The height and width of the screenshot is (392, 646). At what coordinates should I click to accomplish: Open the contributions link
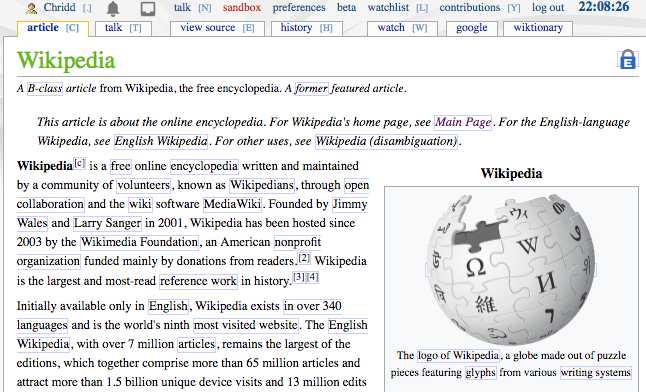(470, 7)
